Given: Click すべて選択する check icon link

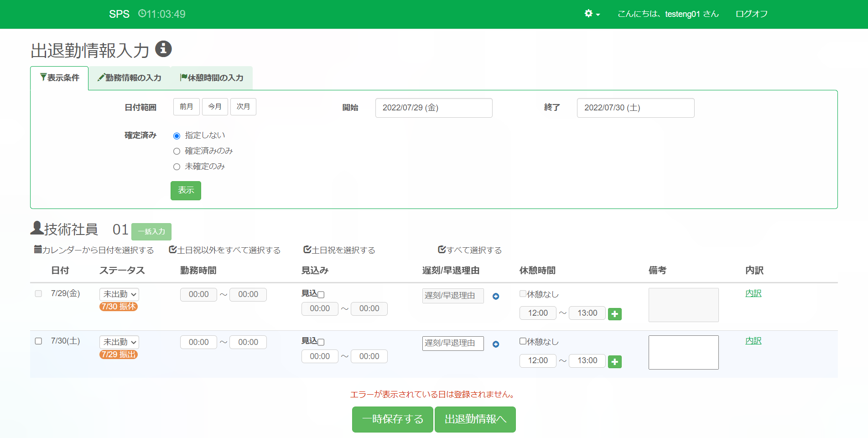Looking at the screenshot, I should tap(469, 250).
